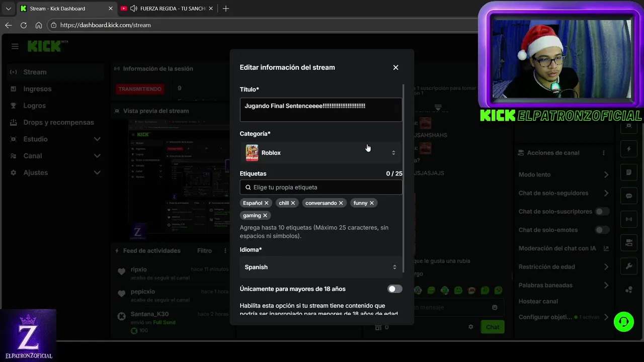Open a new browser tab
Viewport: 644px width, 362px height.
pyautogui.click(x=226, y=9)
